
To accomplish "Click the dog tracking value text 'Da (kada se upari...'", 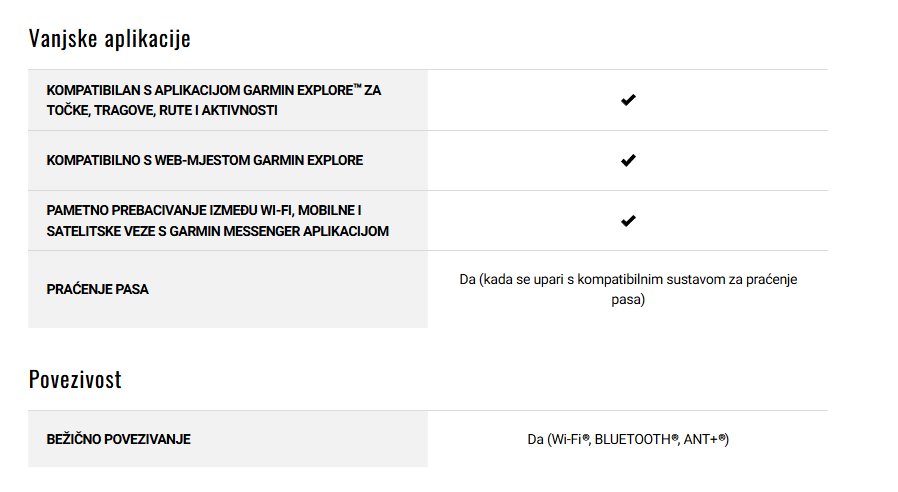I will 628,289.
